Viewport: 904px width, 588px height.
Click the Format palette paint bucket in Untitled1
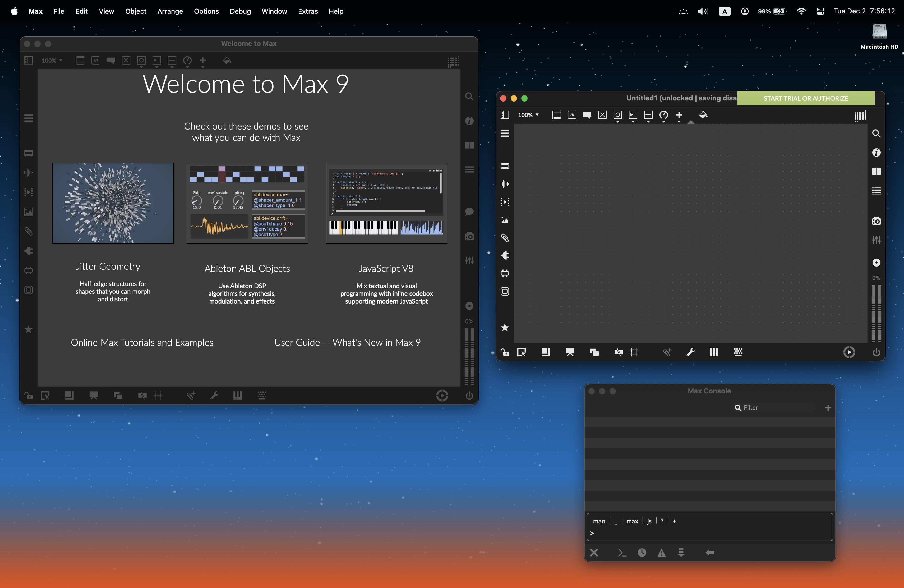click(x=703, y=115)
